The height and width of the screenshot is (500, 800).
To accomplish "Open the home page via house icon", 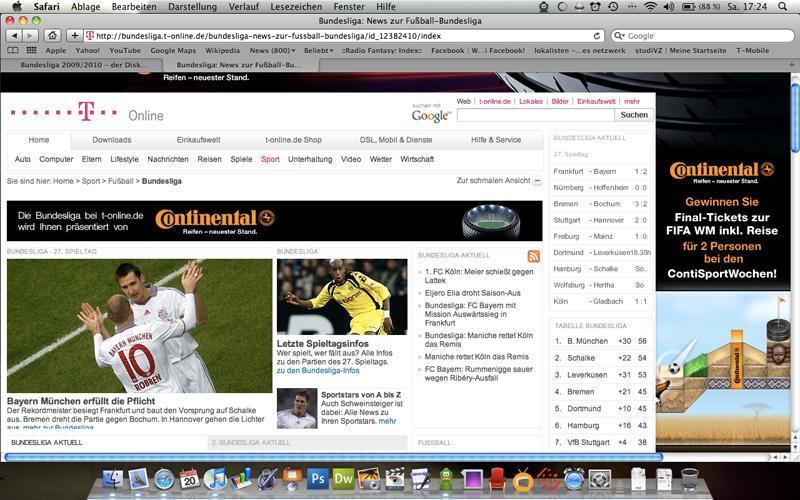I will click(x=52, y=36).
